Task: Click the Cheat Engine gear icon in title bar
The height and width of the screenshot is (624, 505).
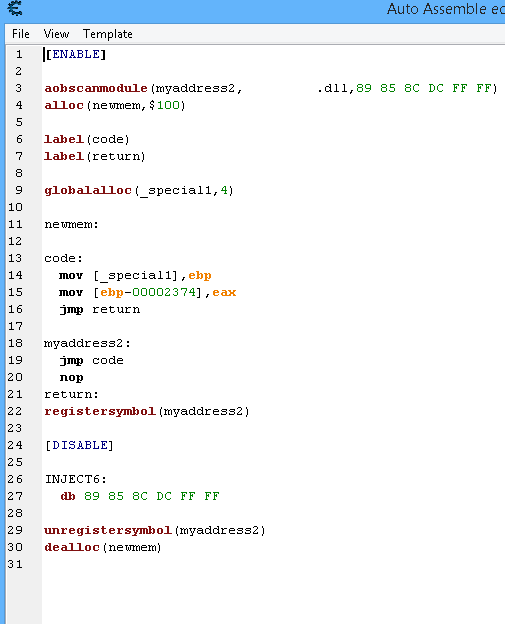Action: coord(15,8)
